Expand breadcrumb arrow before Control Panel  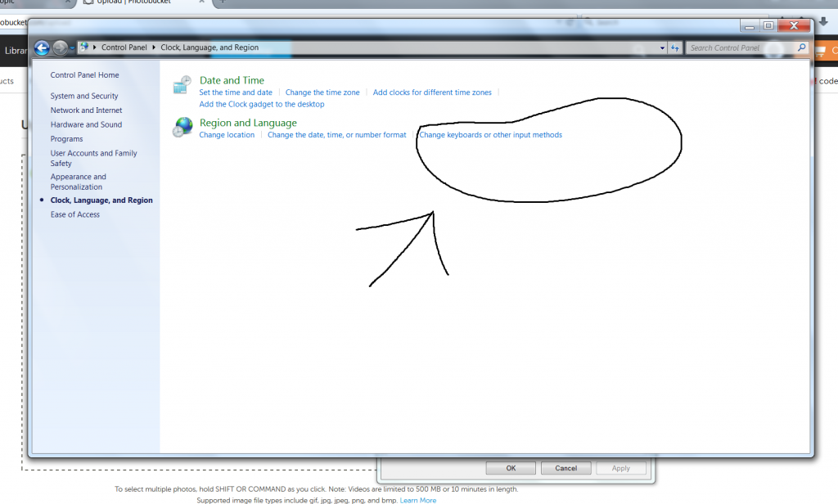click(95, 47)
